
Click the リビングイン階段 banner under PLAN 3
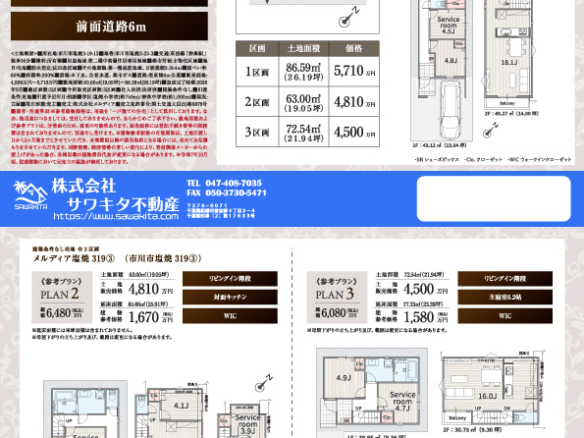pos(505,279)
